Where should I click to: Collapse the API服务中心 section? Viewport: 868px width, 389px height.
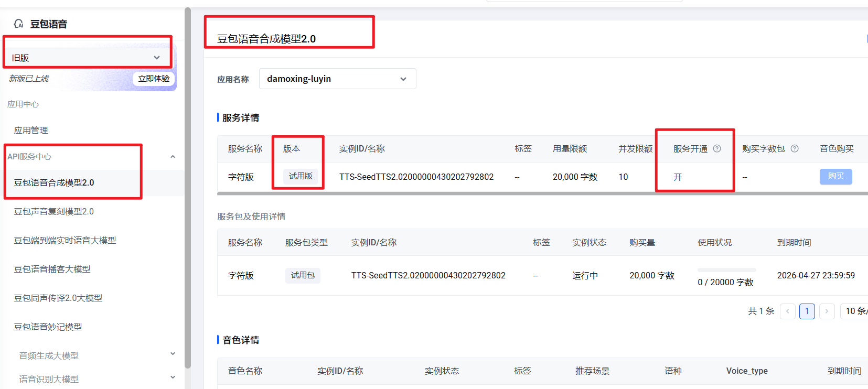click(x=173, y=157)
